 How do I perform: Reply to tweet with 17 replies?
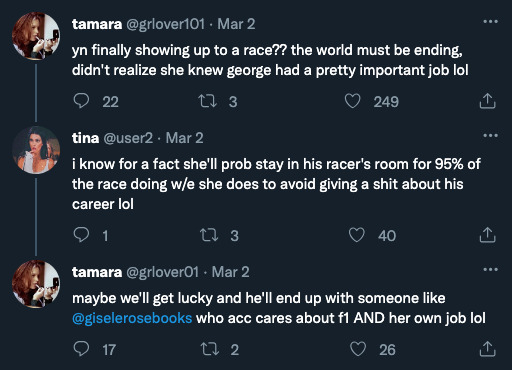pos(81,349)
